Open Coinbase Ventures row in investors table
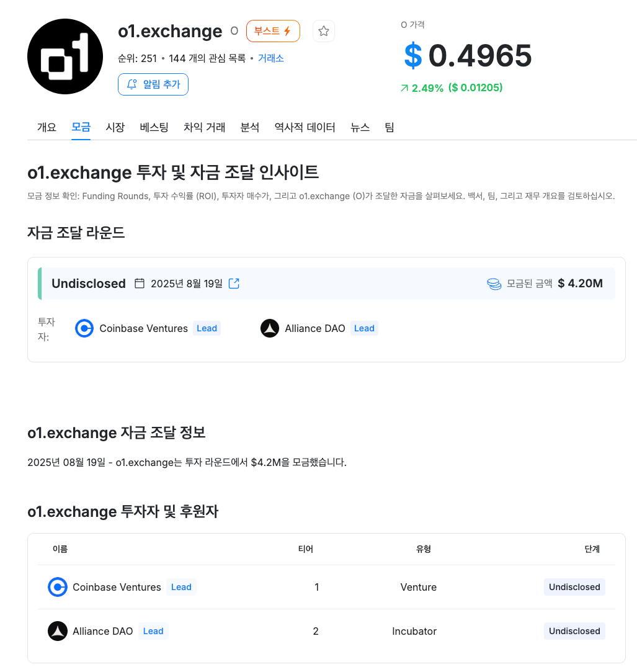Screen dimensions: 637x672 pyautogui.click(x=326, y=587)
